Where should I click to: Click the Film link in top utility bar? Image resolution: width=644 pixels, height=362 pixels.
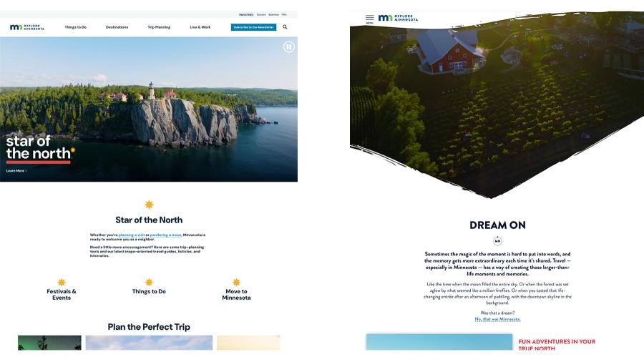(x=284, y=15)
